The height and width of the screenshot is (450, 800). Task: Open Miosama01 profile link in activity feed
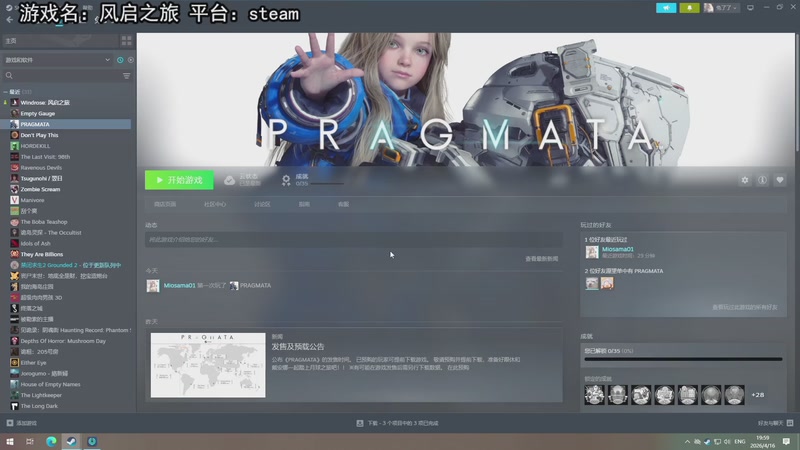(179, 286)
